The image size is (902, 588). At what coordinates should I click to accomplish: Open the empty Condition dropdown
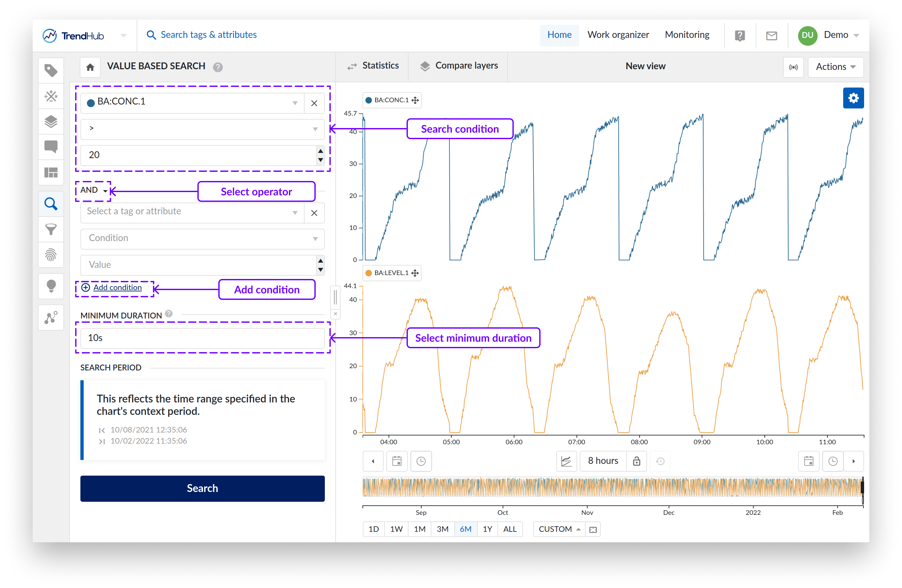[x=202, y=238]
